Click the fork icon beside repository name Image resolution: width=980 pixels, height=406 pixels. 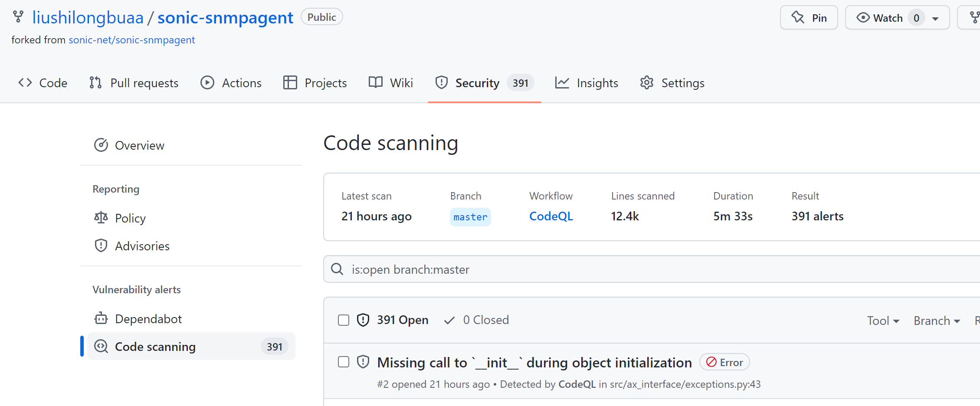point(18,17)
